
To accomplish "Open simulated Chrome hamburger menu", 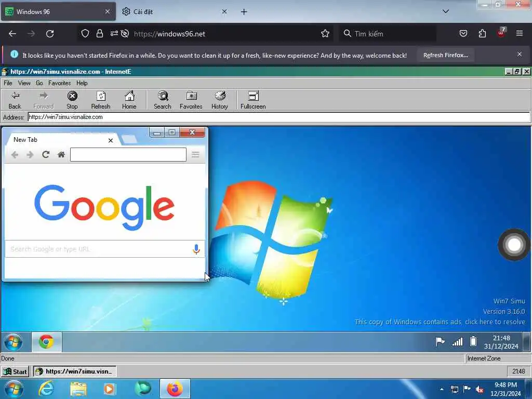I will (x=195, y=155).
